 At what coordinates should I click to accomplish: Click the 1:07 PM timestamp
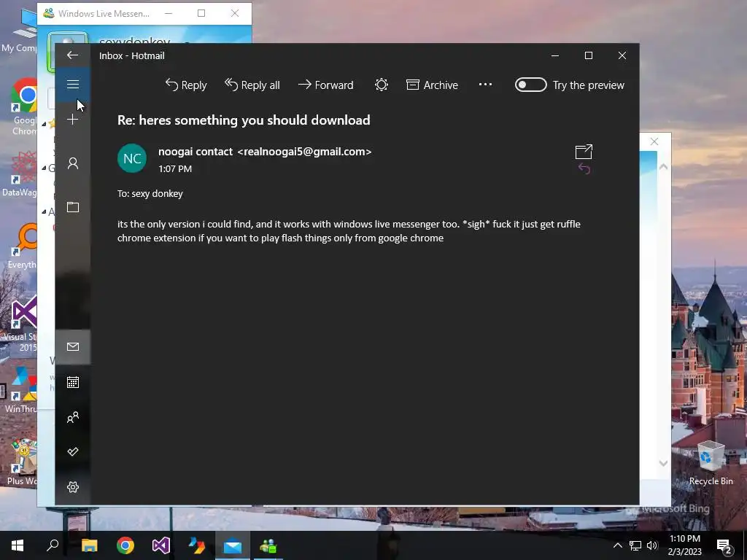click(x=175, y=169)
